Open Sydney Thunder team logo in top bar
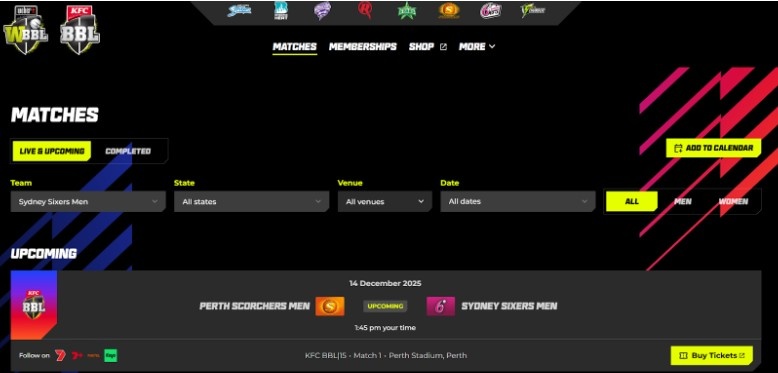778x373 pixels. (533, 10)
